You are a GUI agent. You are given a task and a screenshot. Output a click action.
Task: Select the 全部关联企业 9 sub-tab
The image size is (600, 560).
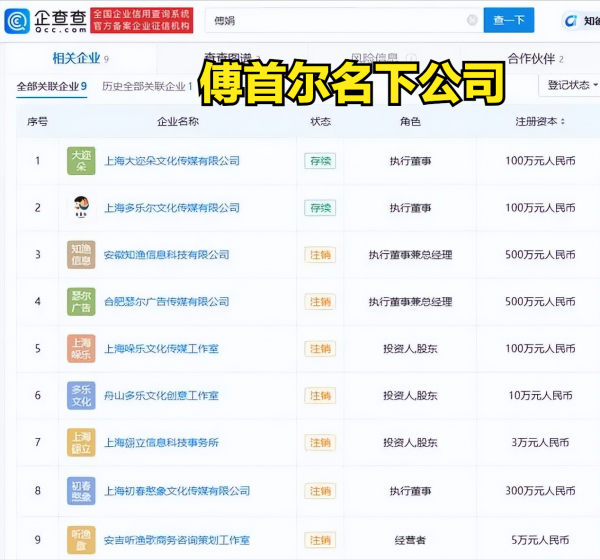coord(52,86)
